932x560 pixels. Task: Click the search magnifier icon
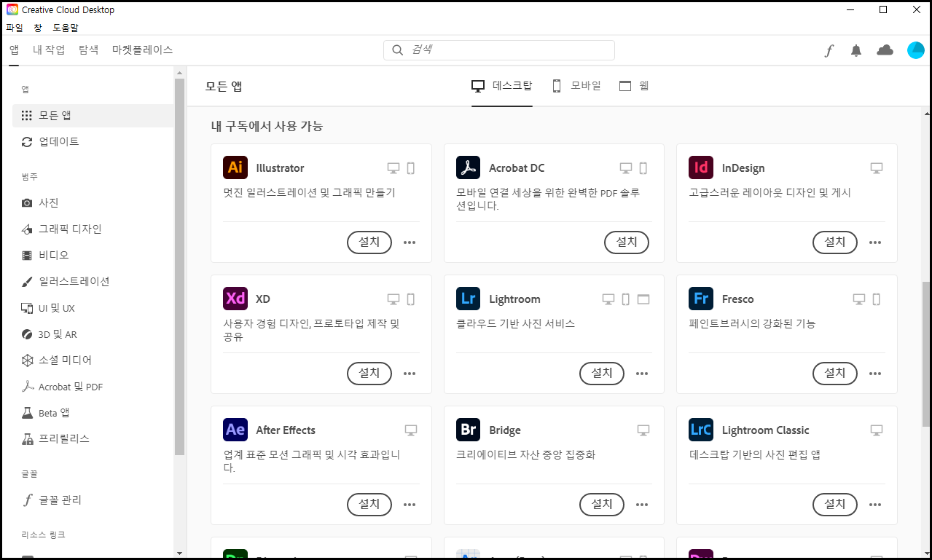[x=398, y=50]
